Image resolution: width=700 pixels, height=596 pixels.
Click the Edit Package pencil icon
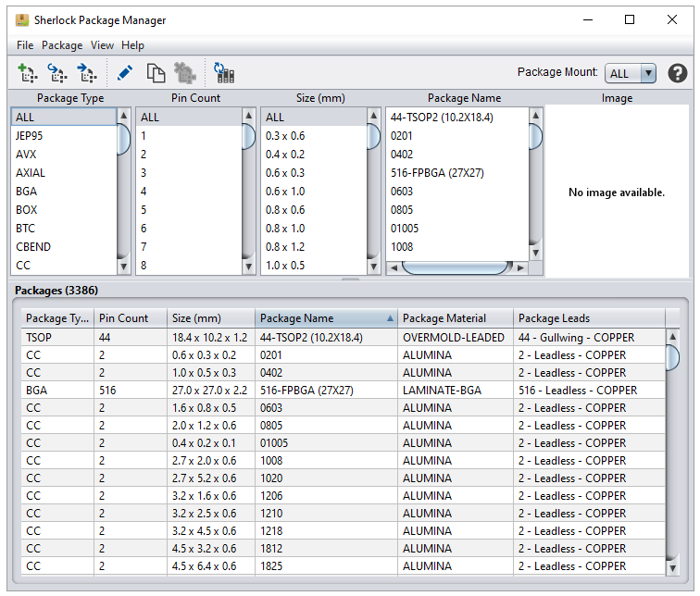pyautogui.click(x=125, y=73)
